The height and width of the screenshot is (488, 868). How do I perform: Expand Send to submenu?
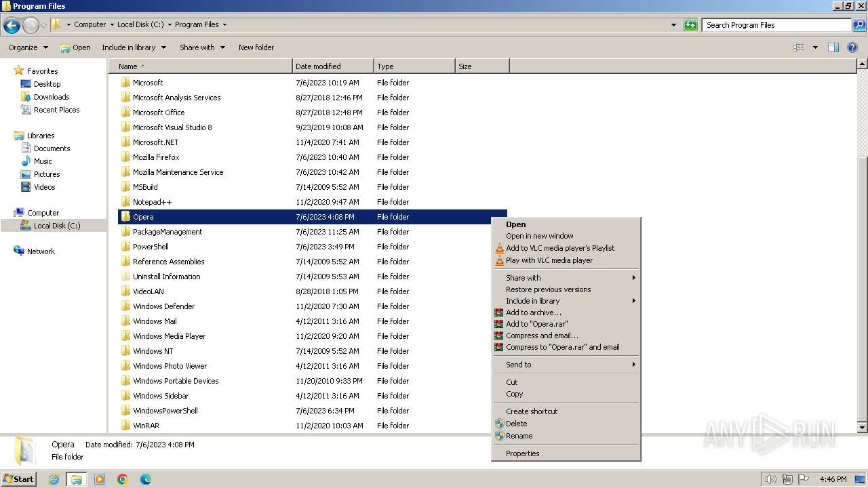pyautogui.click(x=571, y=365)
